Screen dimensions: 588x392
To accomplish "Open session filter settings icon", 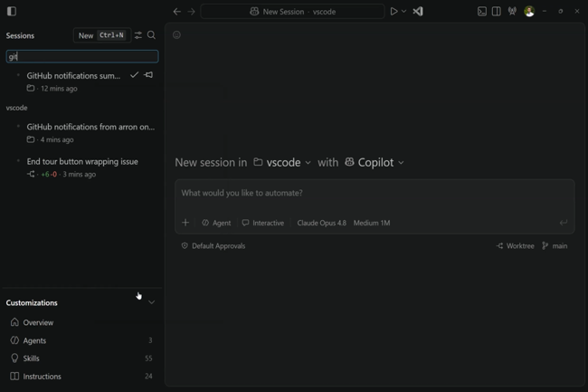I will pos(138,35).
